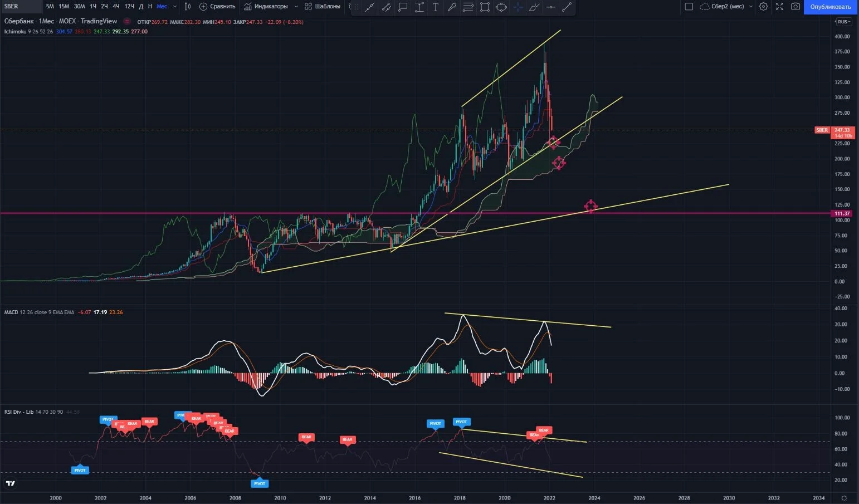
Task: Click the blue Опубликовать button
Action: click(831, 7)
